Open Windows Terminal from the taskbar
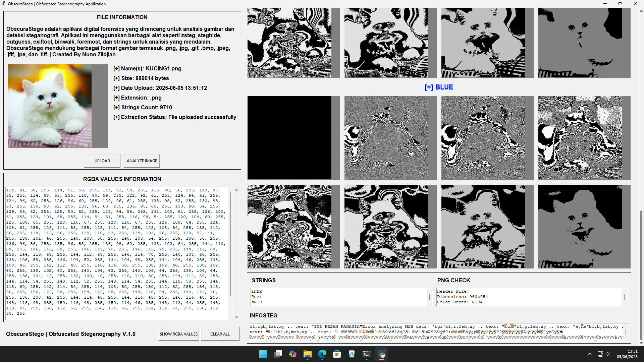Image resolution: width=644 pixels, height=362 pixels. point(366,354)
